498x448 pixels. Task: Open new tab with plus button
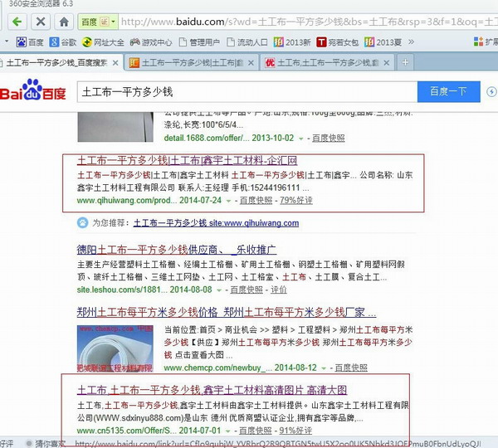(405, 61)
